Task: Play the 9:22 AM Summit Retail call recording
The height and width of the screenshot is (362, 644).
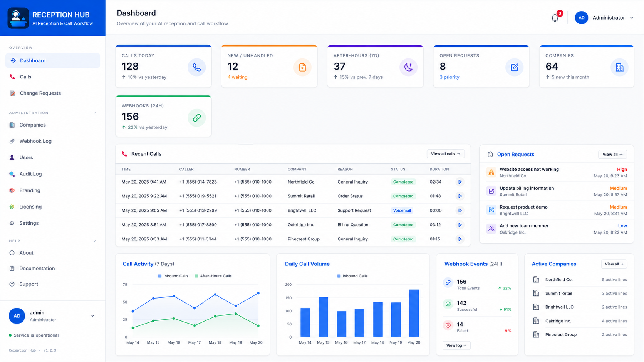Action: [x=460, y=196]
